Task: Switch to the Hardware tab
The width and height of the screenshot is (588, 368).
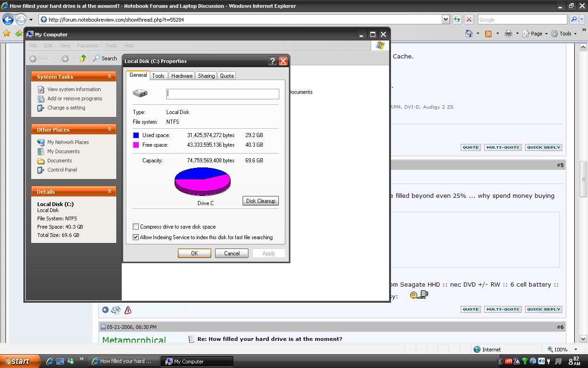Action: tap(182, 75)
